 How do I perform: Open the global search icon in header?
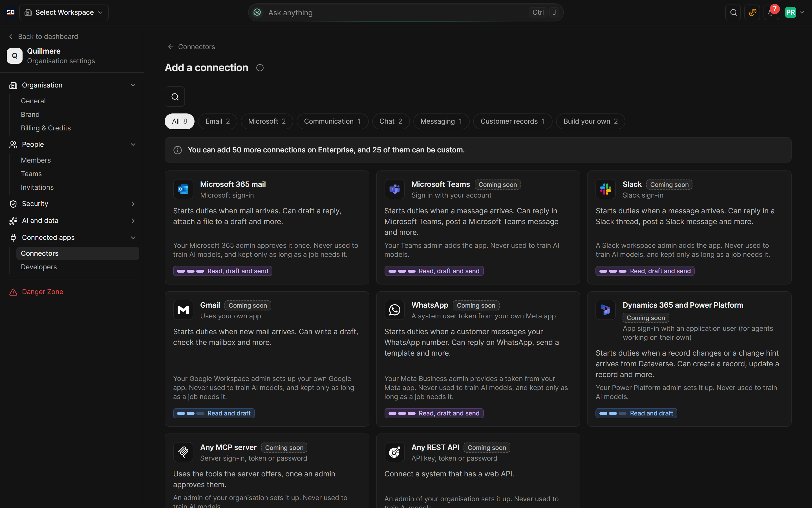pyautogui.click(x=733, y=12)
